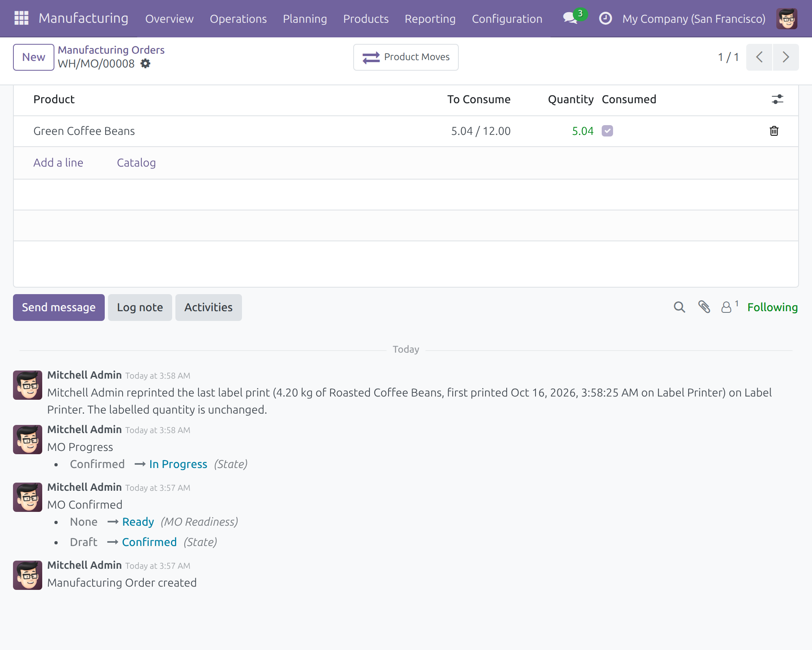Open the Operations menu
Screen dimensions: 812x650
(x=238, y=19)
